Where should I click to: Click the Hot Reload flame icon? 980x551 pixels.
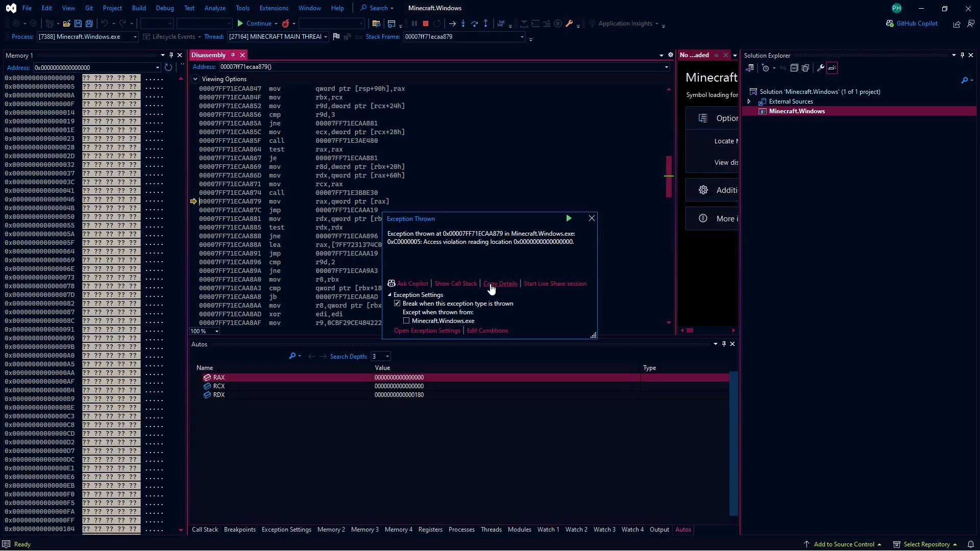point(286,23)
